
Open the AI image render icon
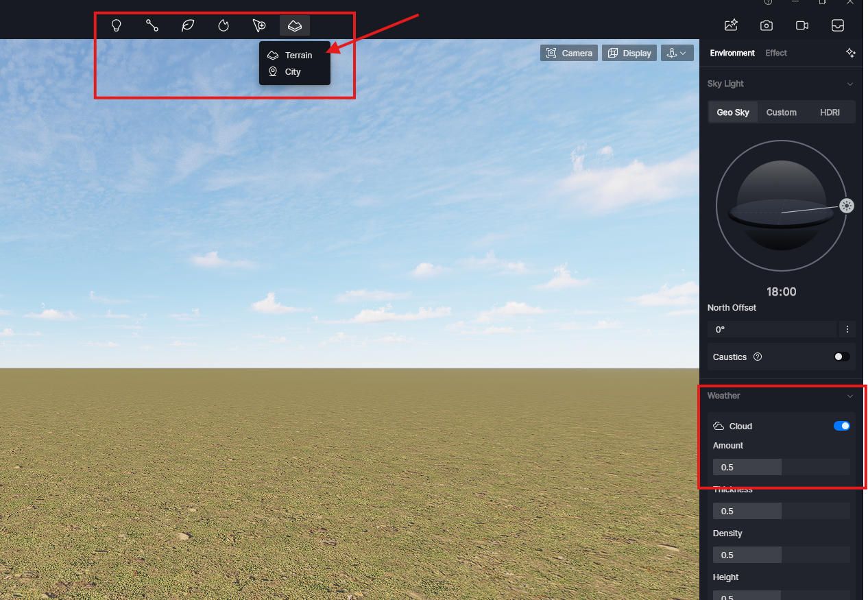click(x=731, y=26)
